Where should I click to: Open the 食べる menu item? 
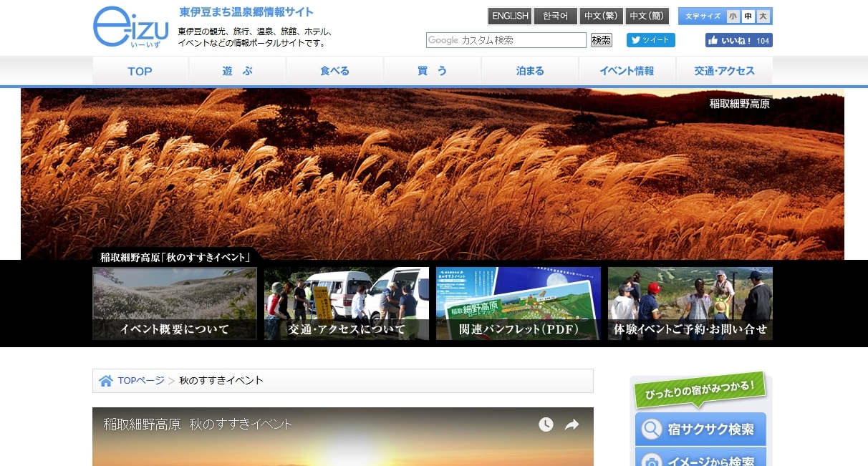coord(335,71)
